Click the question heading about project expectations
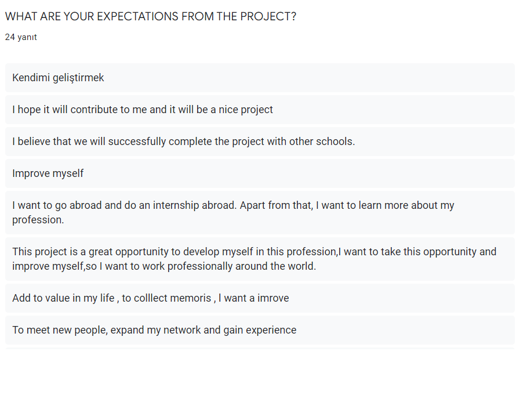The image size is (516, 420). coord(150,16)
